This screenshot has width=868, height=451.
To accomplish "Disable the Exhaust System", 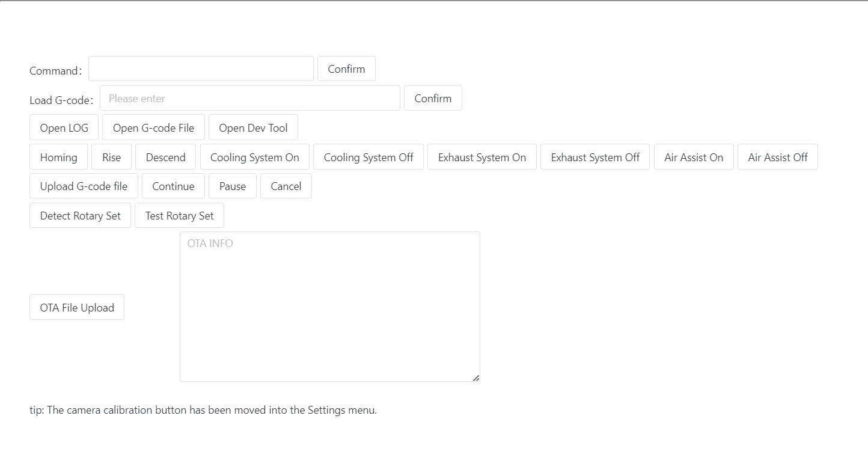I will (x=595, y=157).
